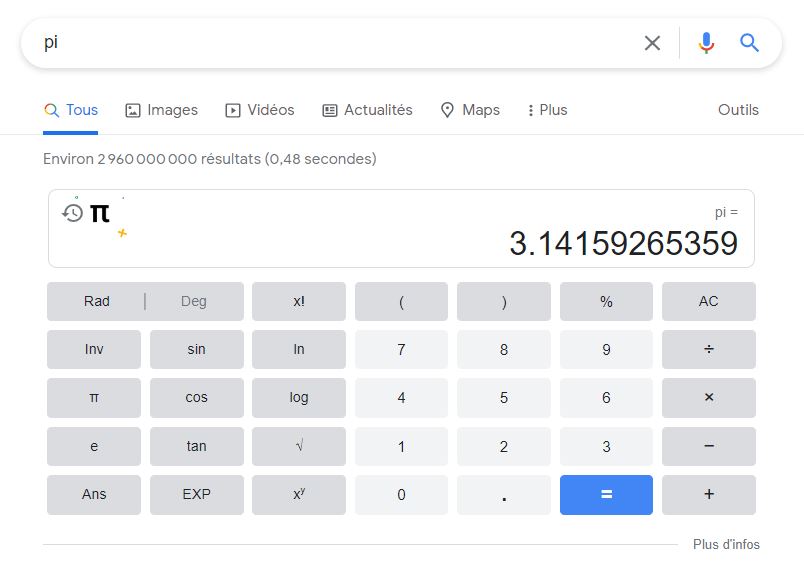Open the Outils search tools
The image size is (804, 566).
[738, 110]
